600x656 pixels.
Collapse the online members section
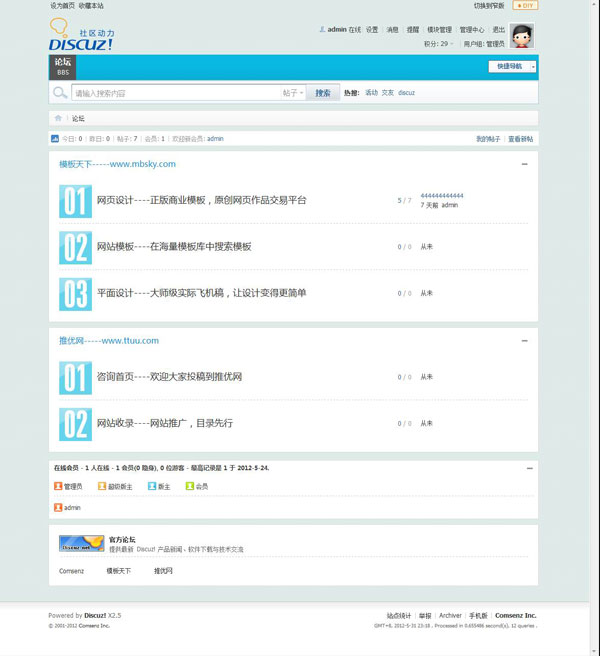[529, 468]
